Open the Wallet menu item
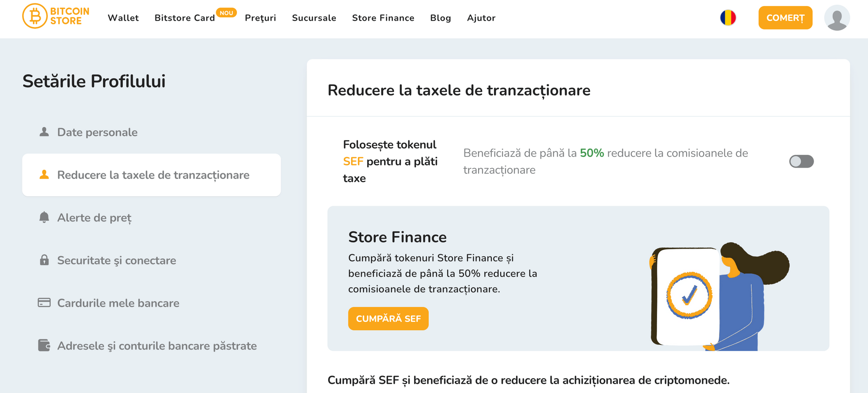Viewport: 868px width, 393px height. tap(123, 18)
